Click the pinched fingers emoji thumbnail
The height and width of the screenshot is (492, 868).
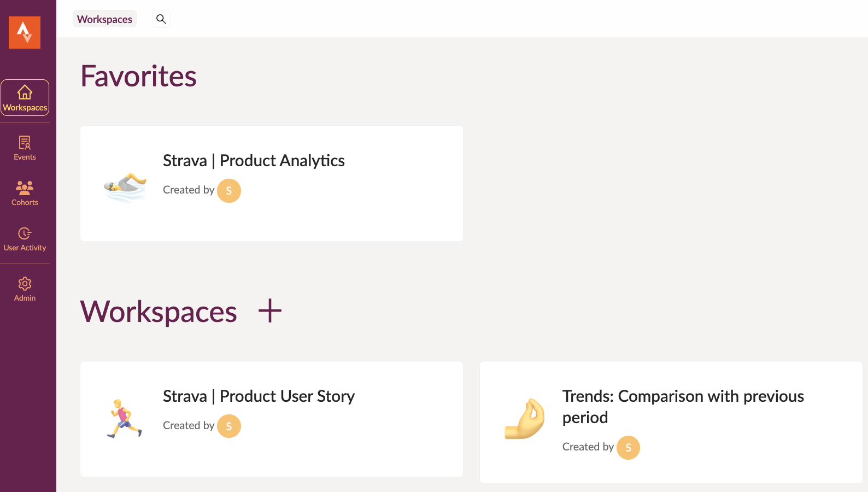(525, 419)
